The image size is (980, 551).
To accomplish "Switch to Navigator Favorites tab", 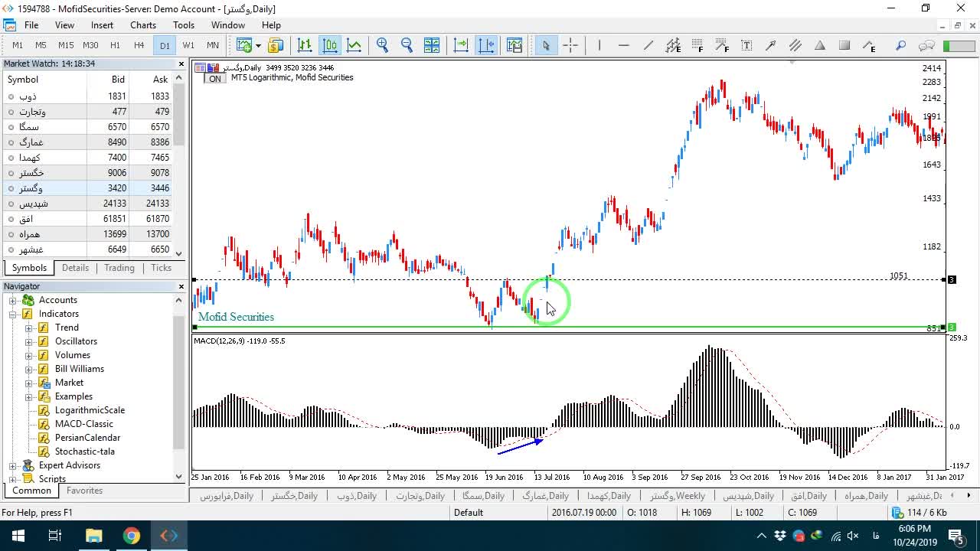I will pyautogui.click(x=84, y=491).
